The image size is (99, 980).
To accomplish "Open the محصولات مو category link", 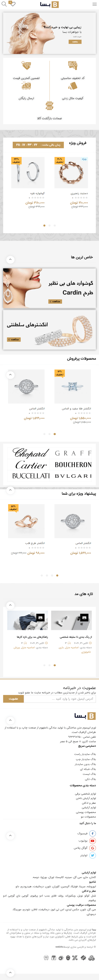I will tap(88, 816).
